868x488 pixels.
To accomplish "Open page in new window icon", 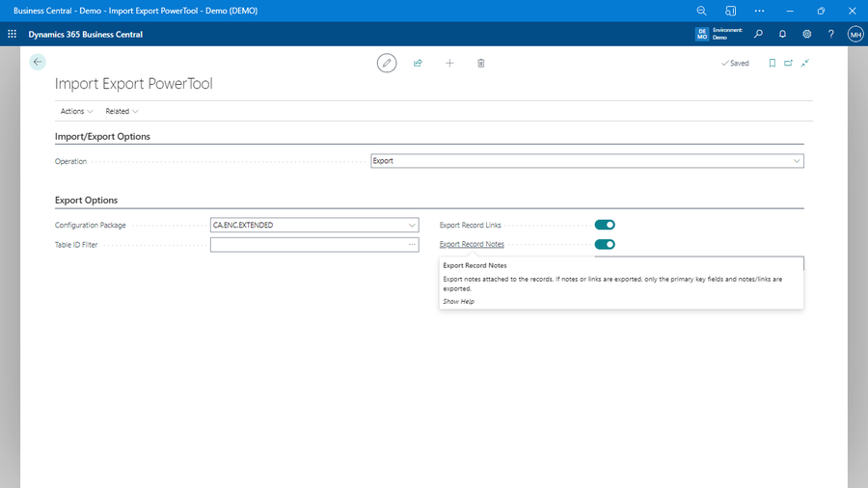I will 788,63.
